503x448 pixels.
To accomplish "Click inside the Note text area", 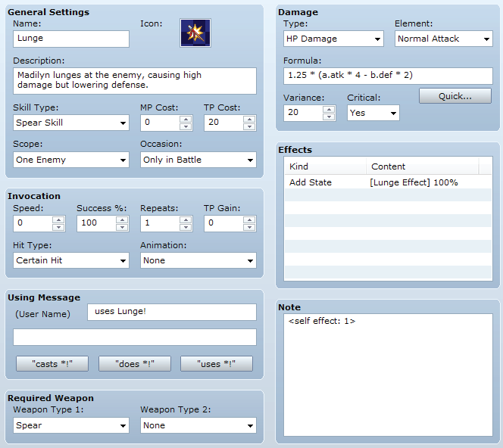I will pyautogui.click(x=388, y=375).
